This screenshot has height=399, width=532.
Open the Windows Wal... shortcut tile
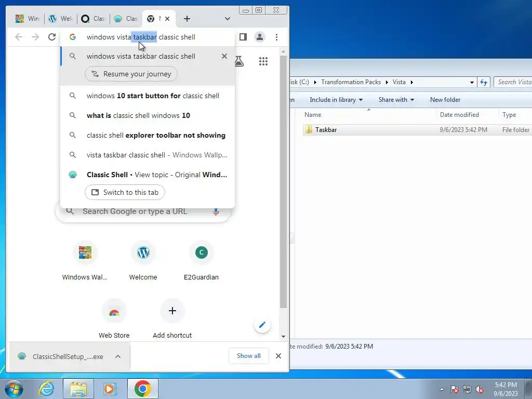coord(85,262)
